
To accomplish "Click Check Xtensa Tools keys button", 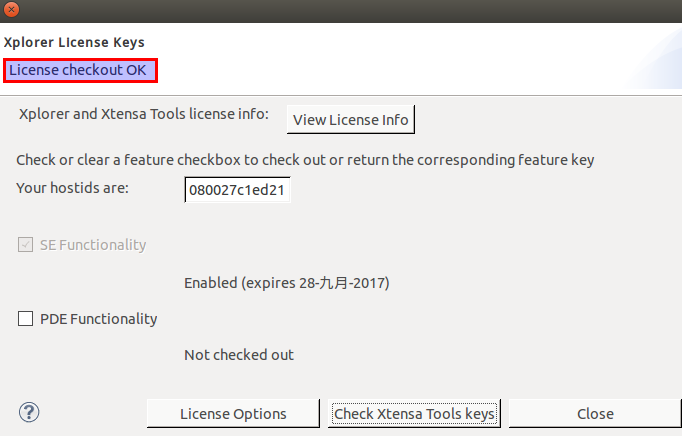I will pos(414,413).
